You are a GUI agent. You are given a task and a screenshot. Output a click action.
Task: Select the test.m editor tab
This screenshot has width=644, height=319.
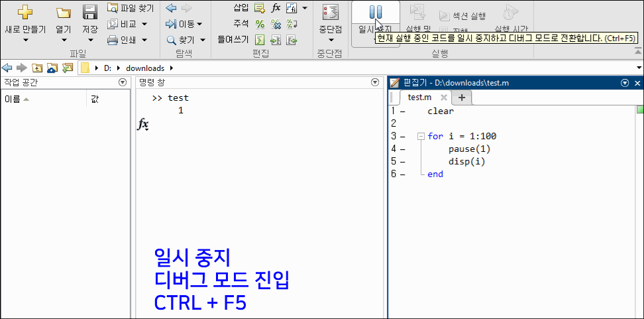pyautogui.click(x=419, y=97)
